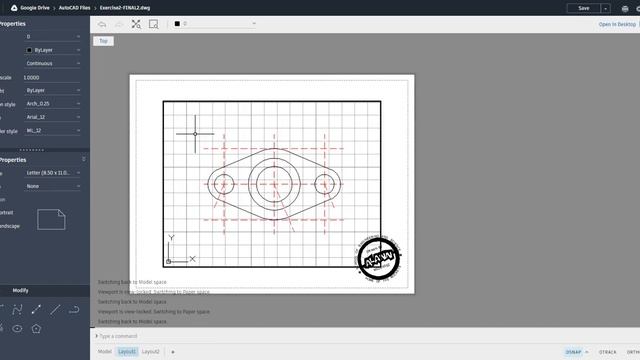
Task: Click the Save button
Action: point(584,8)
